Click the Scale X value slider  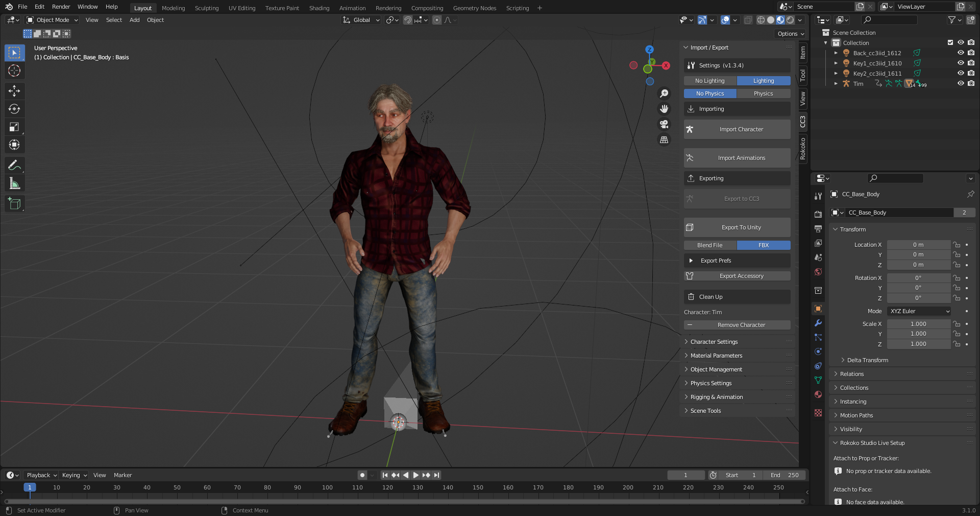919,324
